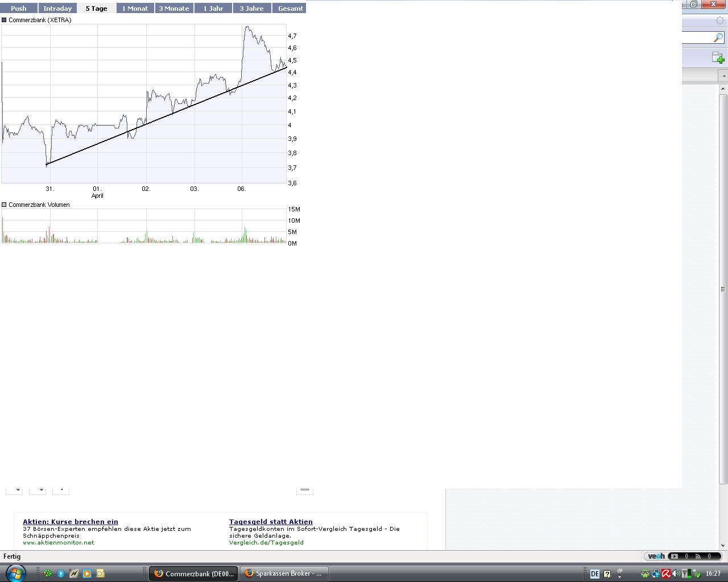Show the 3 Monate chart range
The width and height of the screenshot is (728, 582).
coord(173,9)
